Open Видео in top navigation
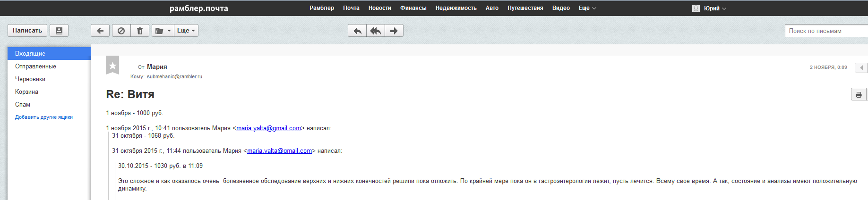868x200 pixels. [x=561, y=8]
